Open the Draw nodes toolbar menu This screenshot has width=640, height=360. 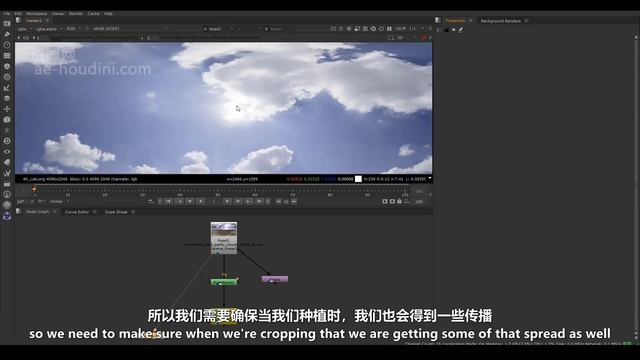tap(7, 34)
